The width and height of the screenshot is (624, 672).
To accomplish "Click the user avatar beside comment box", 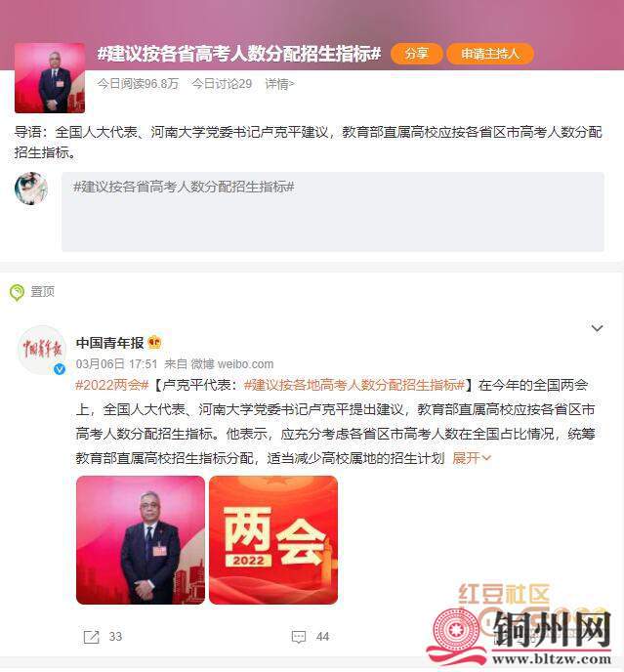I will coord(31,189).
